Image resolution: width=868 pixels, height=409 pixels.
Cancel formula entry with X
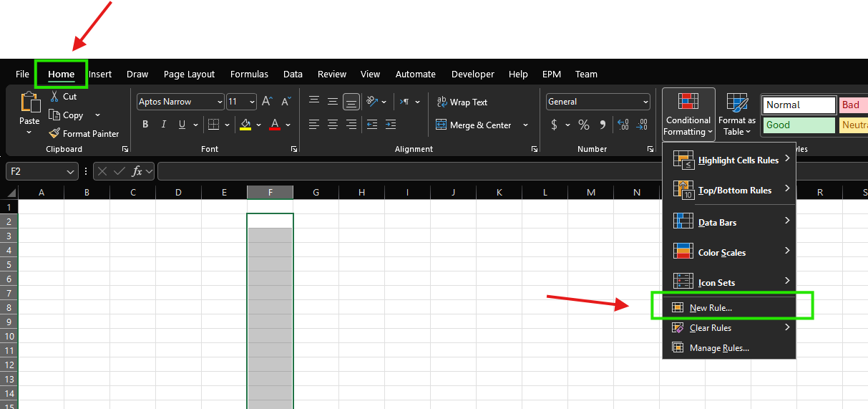[102, 171]
